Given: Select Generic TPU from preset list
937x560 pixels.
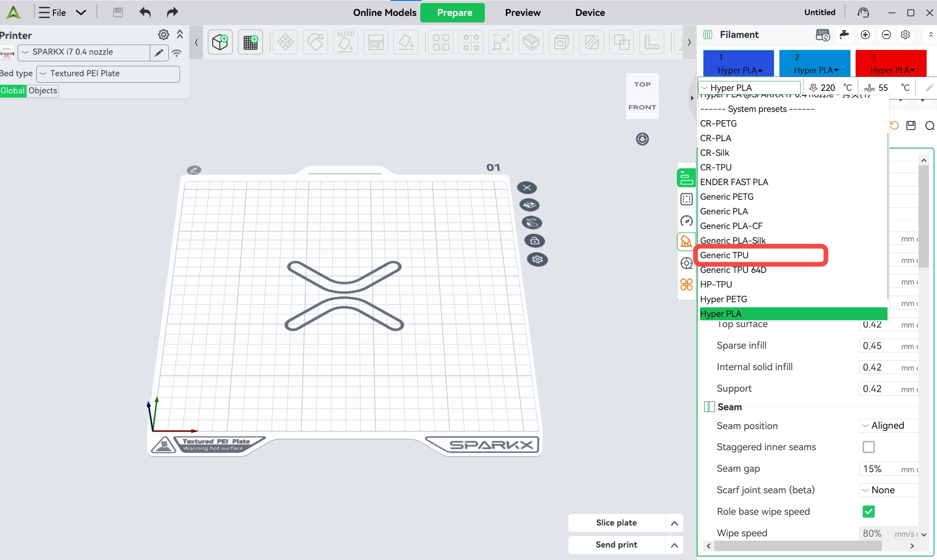Looking at the screenshot, I should coord(724,255).
